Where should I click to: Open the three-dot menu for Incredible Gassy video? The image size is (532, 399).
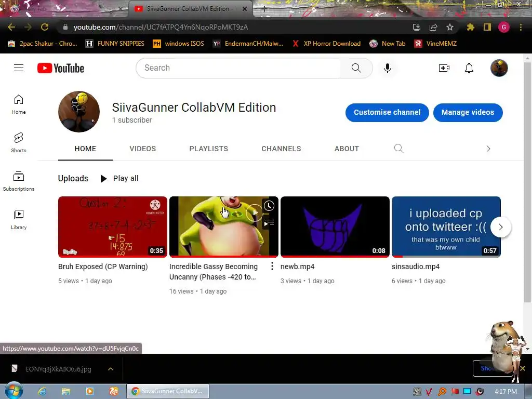tap(272, 267)
